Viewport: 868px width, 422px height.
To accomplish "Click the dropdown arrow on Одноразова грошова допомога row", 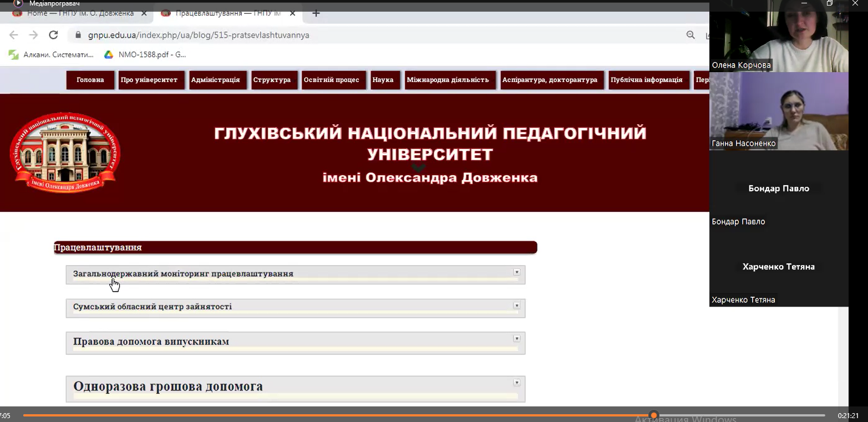I will pos(517,383).
